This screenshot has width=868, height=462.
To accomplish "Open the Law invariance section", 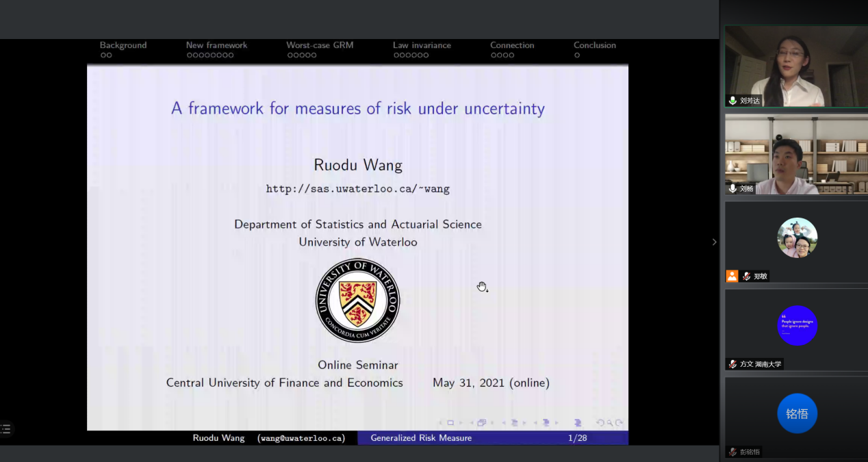I will 422,45.
